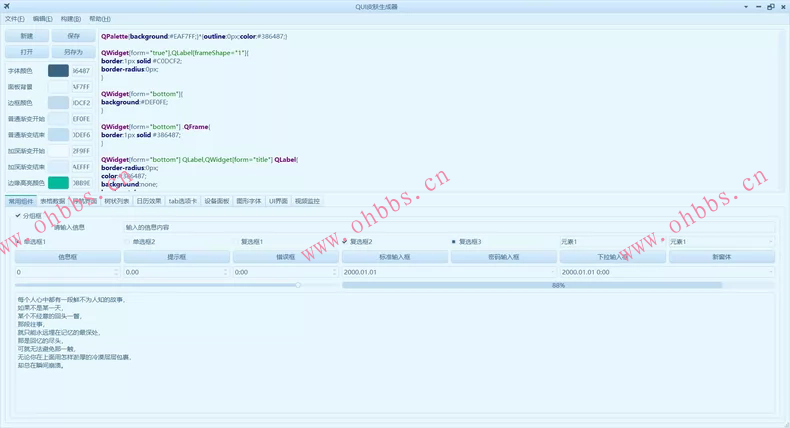Open the 2000.01.01 0:00 datetime dropdown
This screenshot has width=790, height=428.
click(x=770, y=272)
